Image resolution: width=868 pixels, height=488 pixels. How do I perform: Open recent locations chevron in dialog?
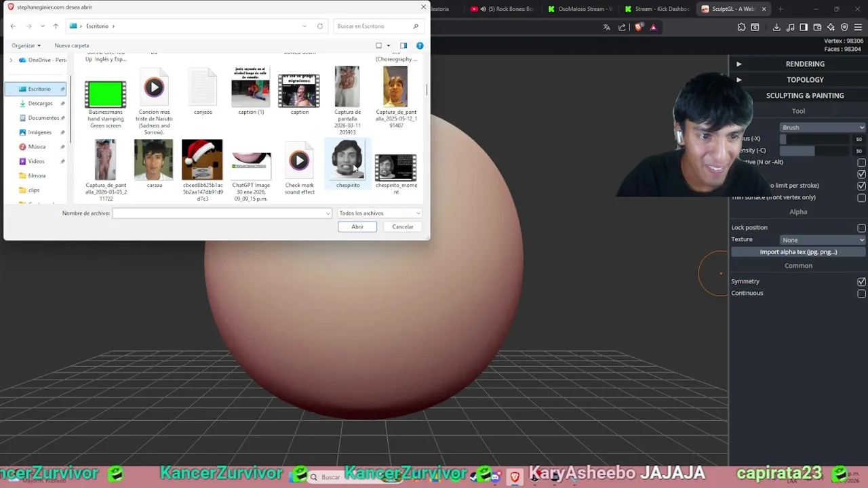(x=43, y=26)
